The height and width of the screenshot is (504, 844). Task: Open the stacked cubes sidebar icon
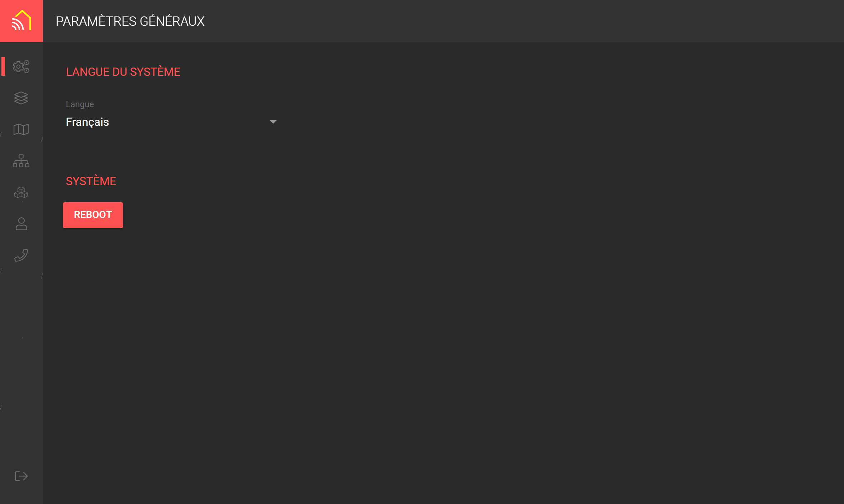coord(21,192)
